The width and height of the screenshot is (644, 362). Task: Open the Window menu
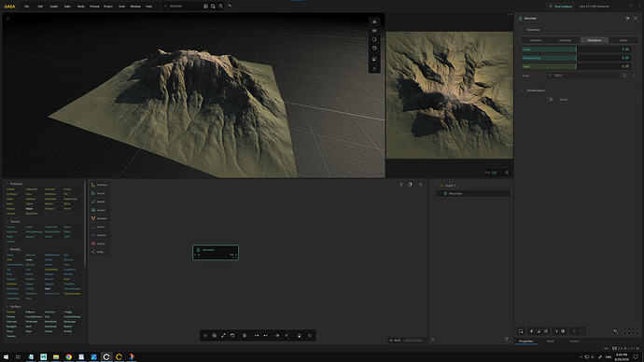pyautogui.click(x=135, y=7)
